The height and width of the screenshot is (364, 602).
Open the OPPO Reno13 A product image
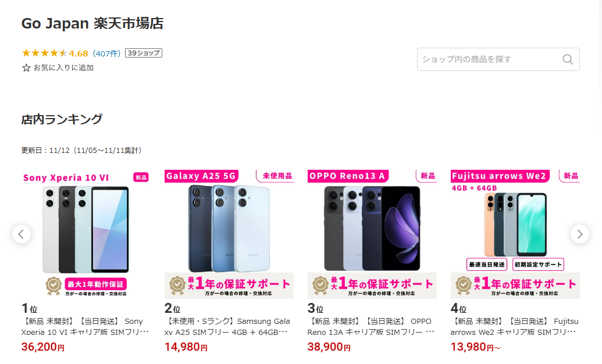[372, 234]
